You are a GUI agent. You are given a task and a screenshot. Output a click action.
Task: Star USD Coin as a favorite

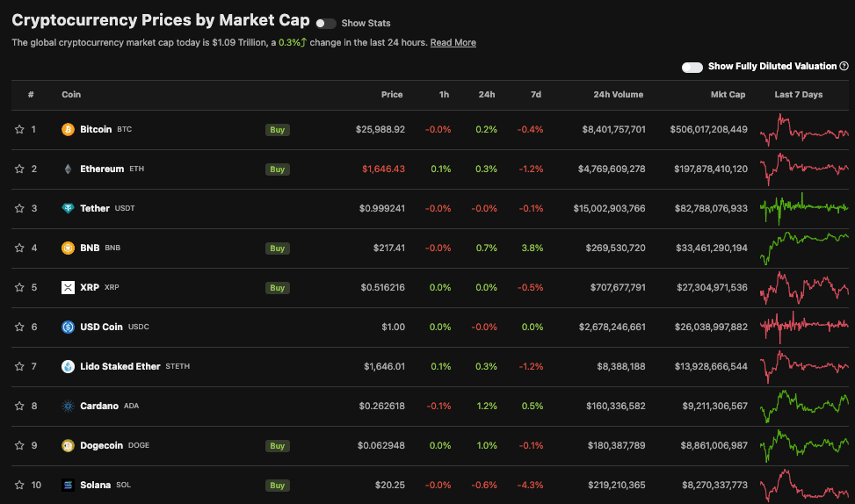[x=19, y=327]
